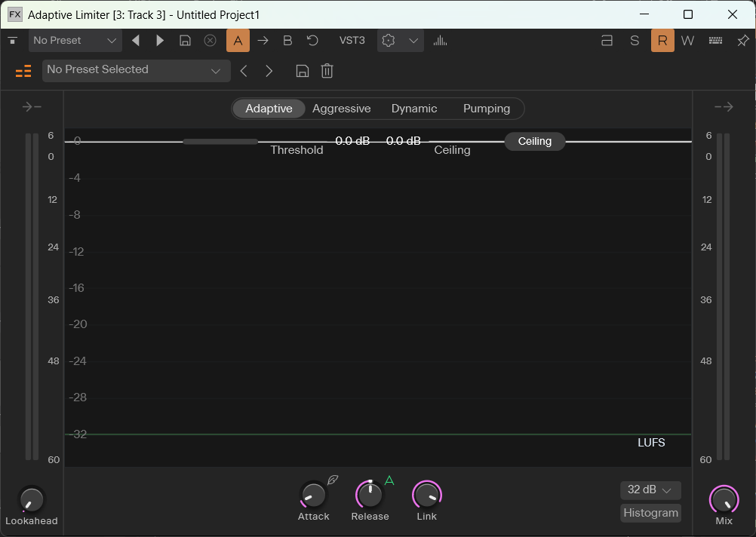Go to previous plugin preset chevron
The image size is (756, 537).
244,72
